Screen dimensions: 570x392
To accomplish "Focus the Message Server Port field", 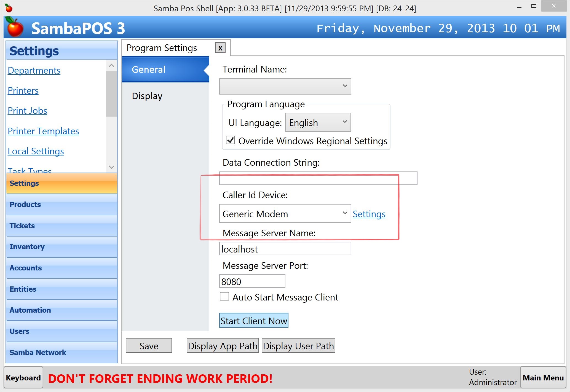I will 252,281.
